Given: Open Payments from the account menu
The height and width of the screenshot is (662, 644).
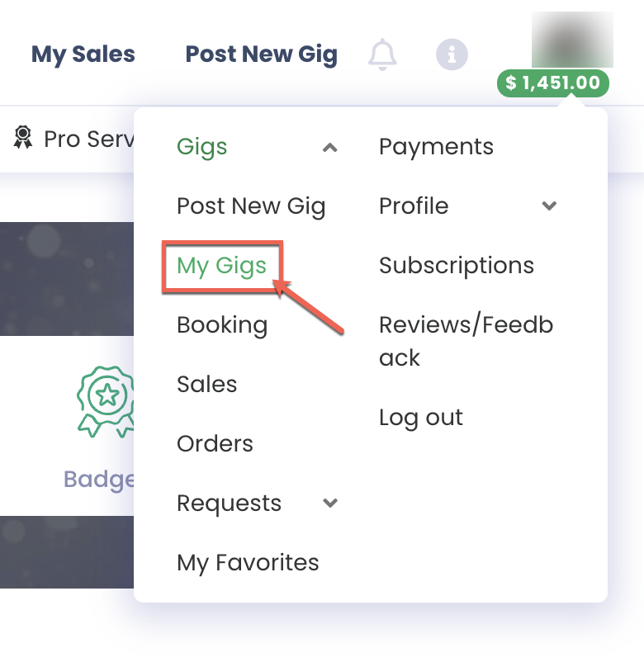Looking at the screenshot, I should (436, 146).
